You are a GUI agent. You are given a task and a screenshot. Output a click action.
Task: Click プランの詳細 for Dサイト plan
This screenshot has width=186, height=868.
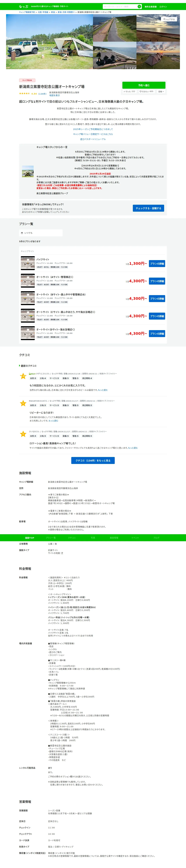157,334
